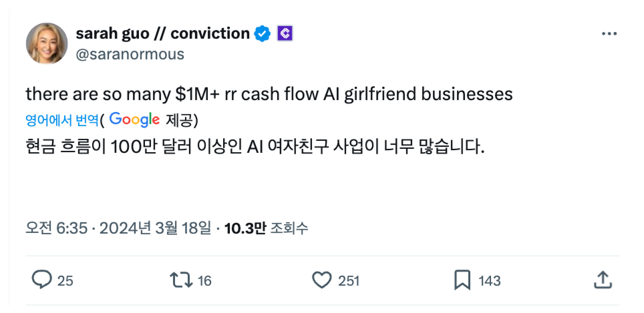Image resolution: width=644 pixels, height=313 pixels.
Task: Open sarah guo's profile picture
Action: click(47, 43)
